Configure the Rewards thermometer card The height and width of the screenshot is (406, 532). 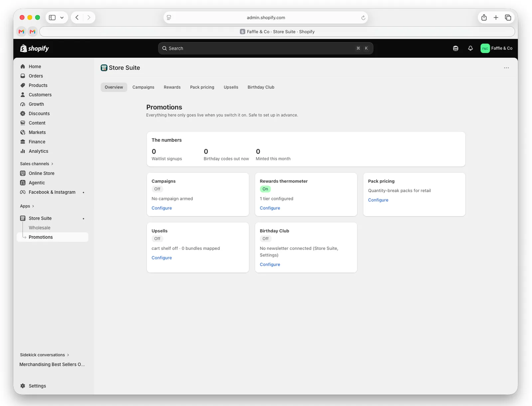tap(270, 208)
